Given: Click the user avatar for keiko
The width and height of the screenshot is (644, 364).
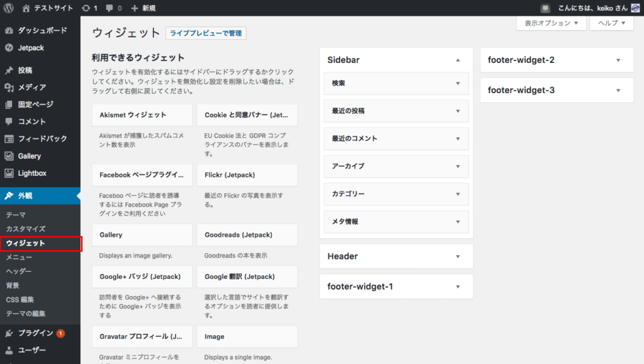Looking at the screenshot, I should pyautogui.click(x=635, y=8).
